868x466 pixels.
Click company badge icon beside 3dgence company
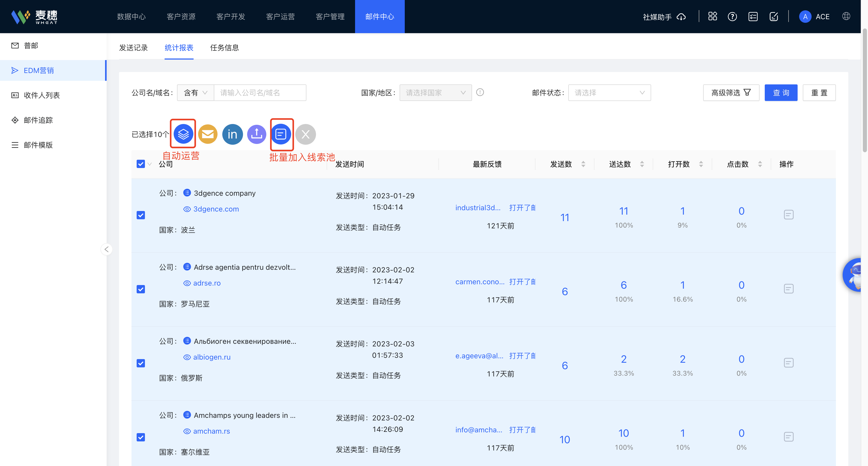pos(187,193)
